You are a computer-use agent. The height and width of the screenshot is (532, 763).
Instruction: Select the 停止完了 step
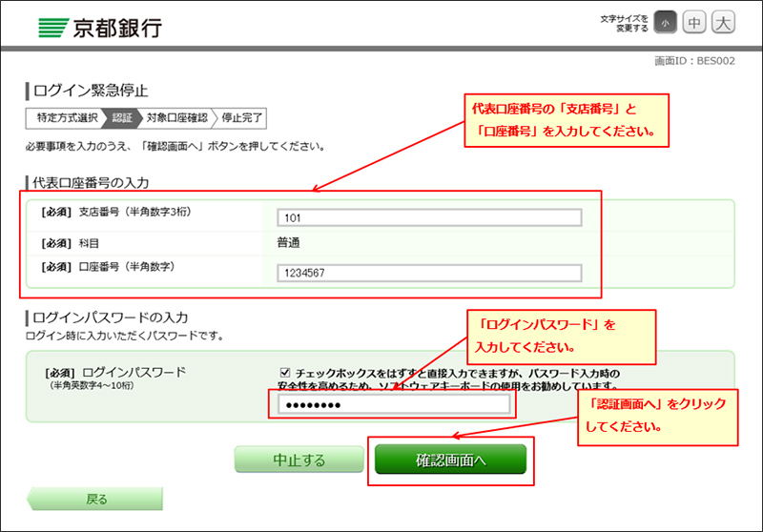pyautogui.click(x=241, y=118)
